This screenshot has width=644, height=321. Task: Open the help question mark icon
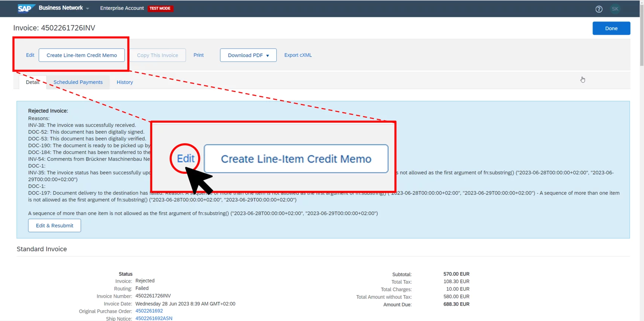599,9
